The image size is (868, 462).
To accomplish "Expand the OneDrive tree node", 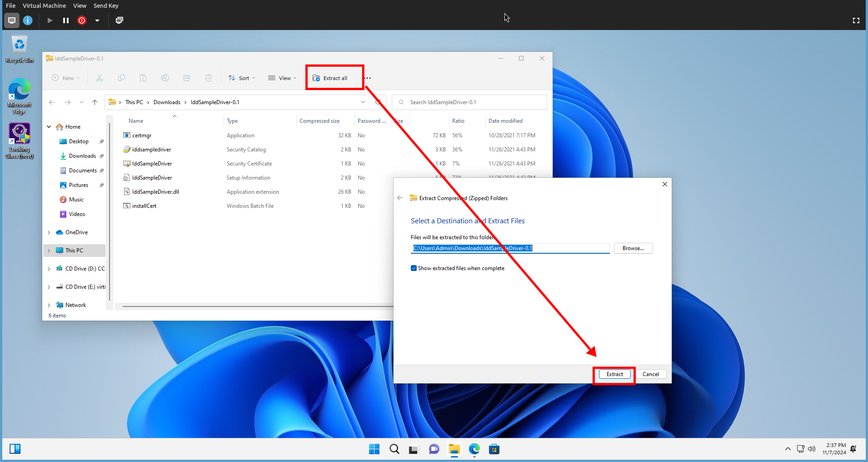I will [49, 232].
